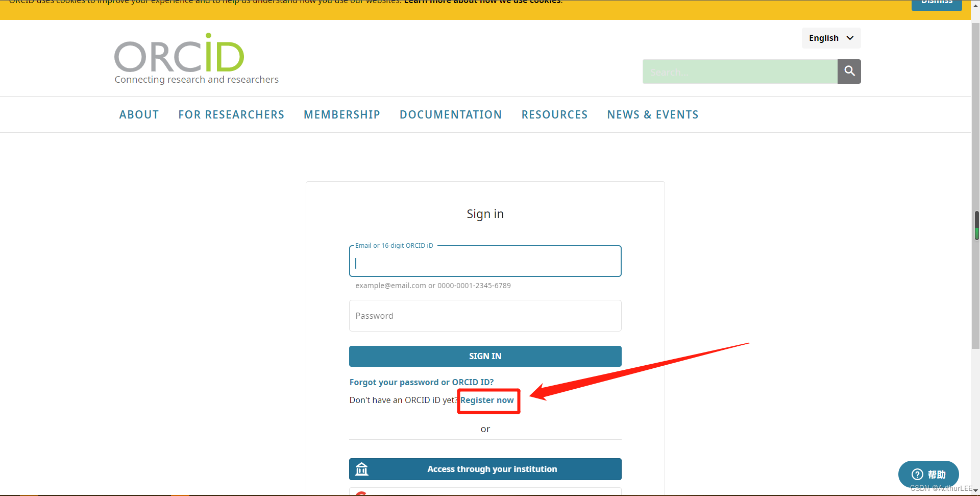
Task: Focus the Password field
Action: click(485, 316)
